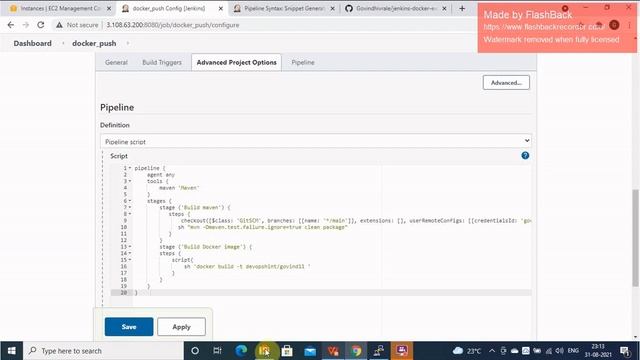Screen dimensions: 640x360
Task: Open Cortana circle icon on taskbar
Action: coord(195,351)
